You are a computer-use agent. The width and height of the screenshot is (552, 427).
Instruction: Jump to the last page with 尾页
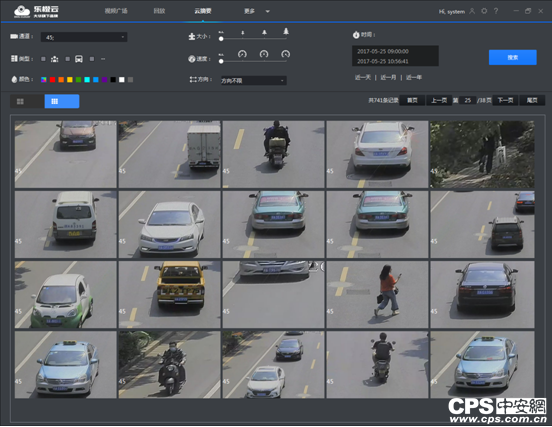(532, 101)
